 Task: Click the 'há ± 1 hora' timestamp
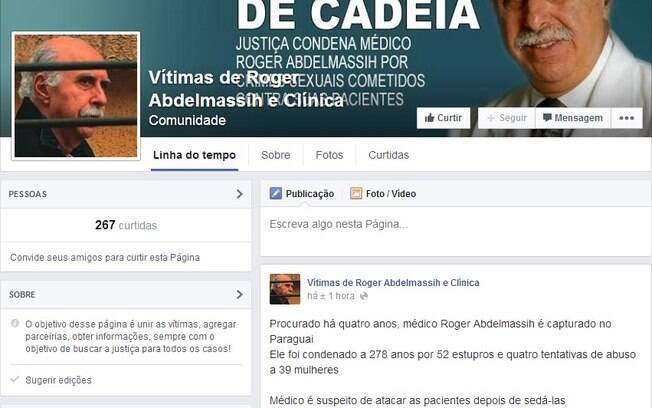[331, 296]
